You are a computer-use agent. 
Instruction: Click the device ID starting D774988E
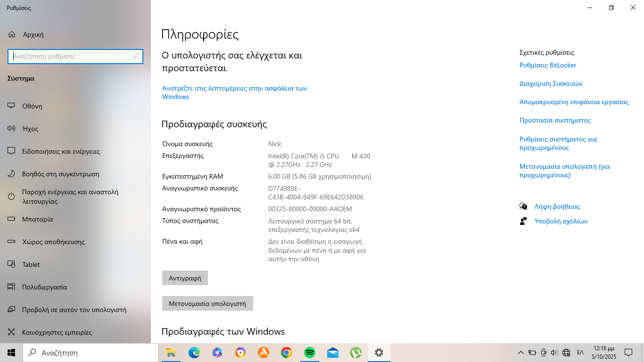coord(316,193)
